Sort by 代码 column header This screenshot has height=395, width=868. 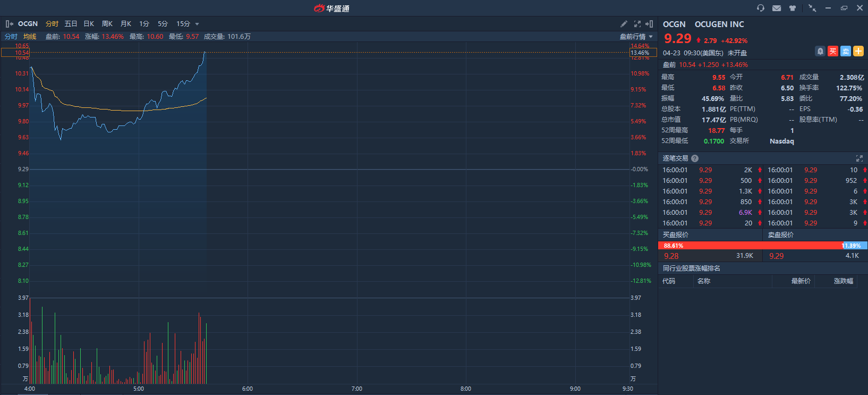[669, 281]
